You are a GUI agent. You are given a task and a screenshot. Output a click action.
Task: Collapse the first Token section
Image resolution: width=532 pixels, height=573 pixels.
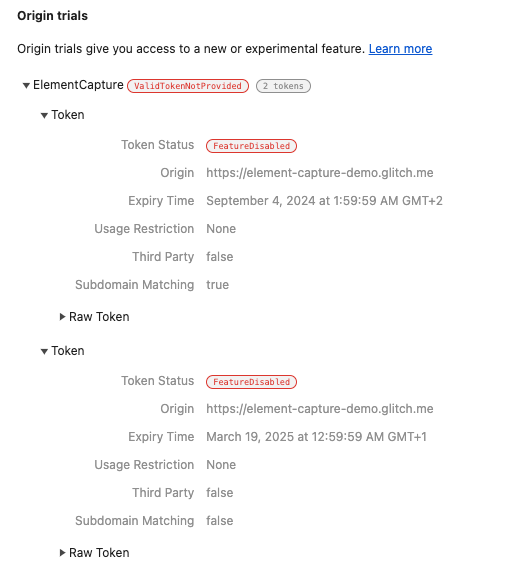point(44,115)
